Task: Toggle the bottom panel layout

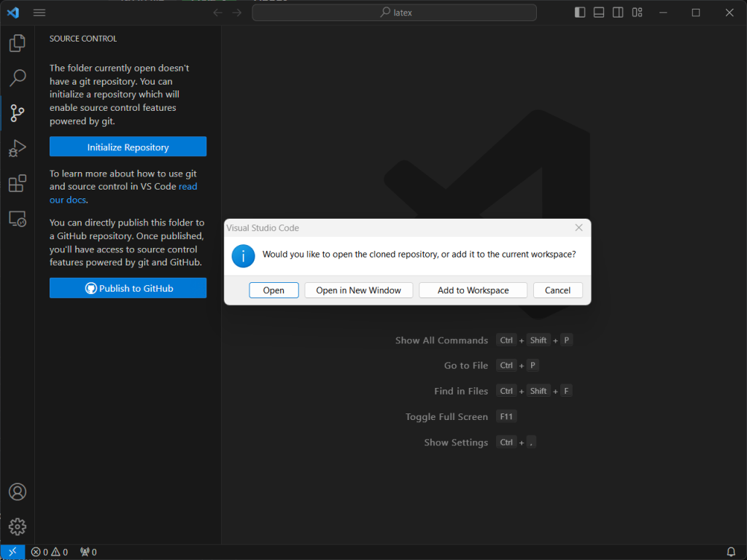Action: [599, 12]
